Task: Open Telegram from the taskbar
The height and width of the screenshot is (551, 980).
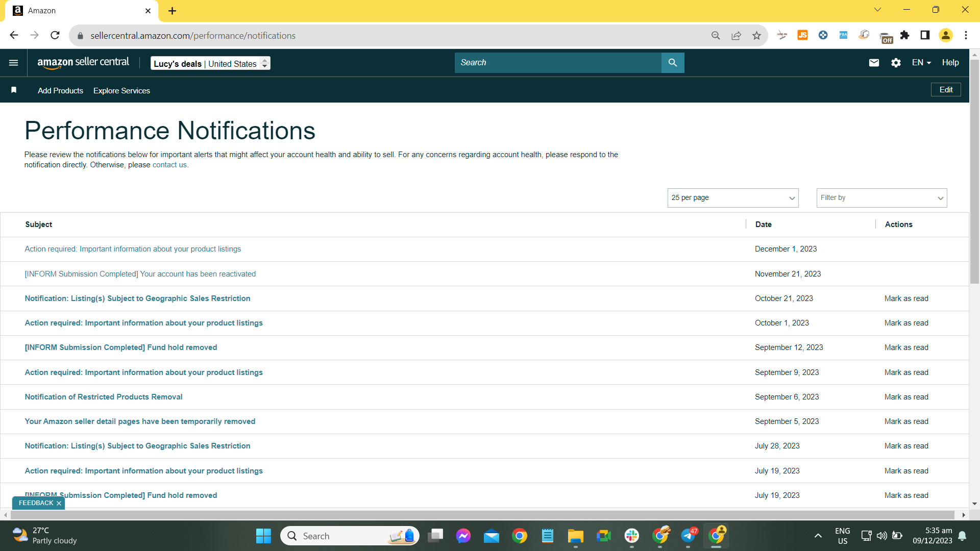Action: [x=688, y=536]
